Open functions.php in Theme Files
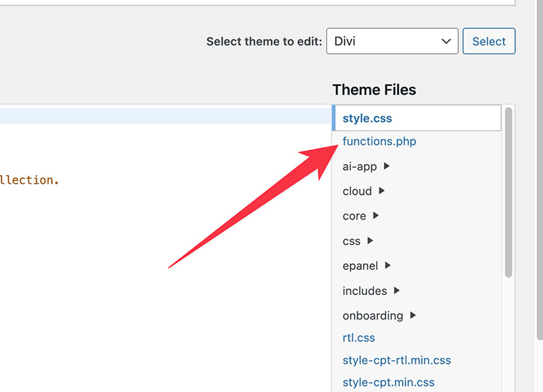Viewport: 543px width, 392px height. point(379,141)
